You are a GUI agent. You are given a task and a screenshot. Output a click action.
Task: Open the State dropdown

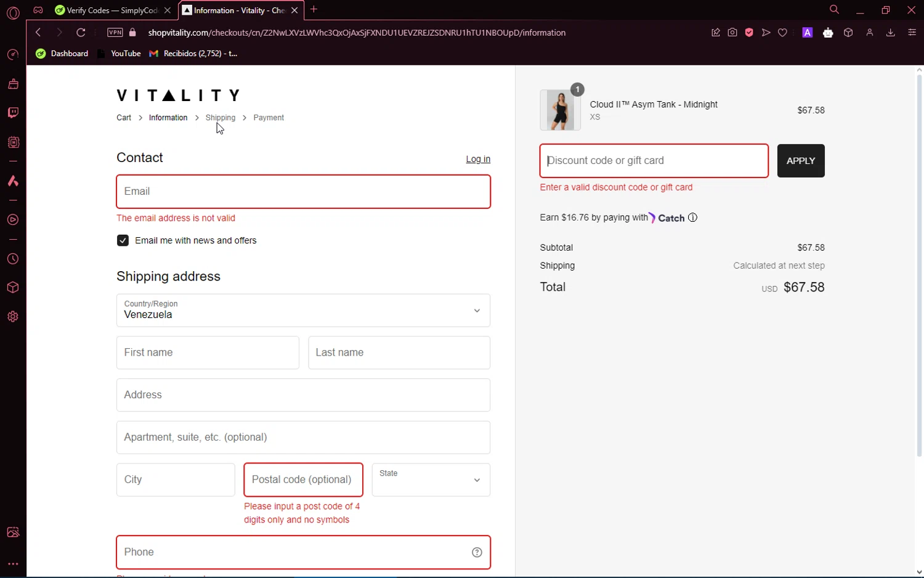click(431, 480)
